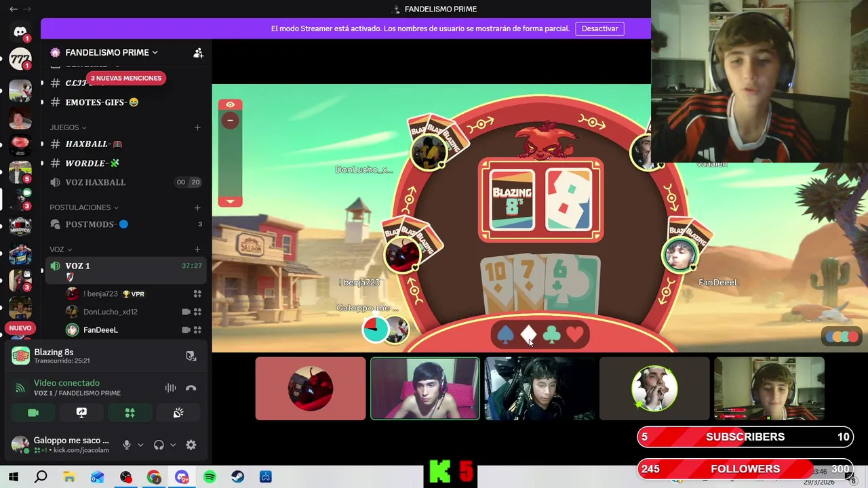Expand the FANDELISMO PRIME server menu
This screenshot has width=868, height=488.
point(112,52)
